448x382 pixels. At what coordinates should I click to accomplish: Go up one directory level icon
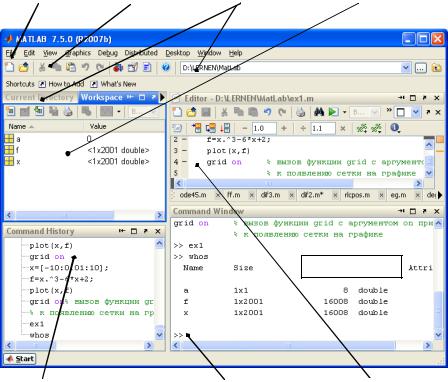(437, 68)
